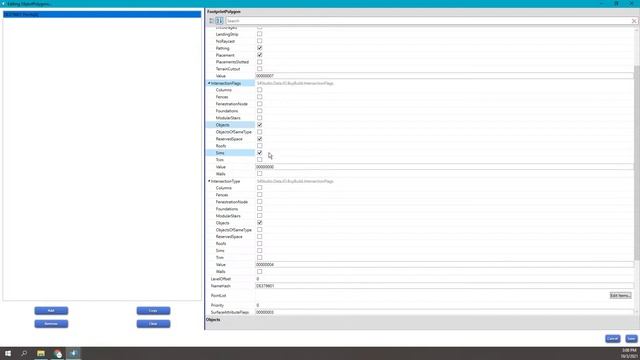
Task: Uncheck Sims under IntersectionFlags
Action: [x=260, y=153]
